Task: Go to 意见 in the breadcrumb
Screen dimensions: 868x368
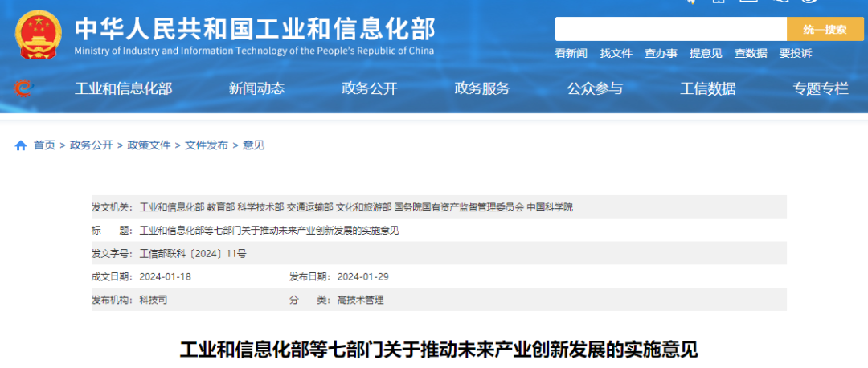Action: point(253,145)
